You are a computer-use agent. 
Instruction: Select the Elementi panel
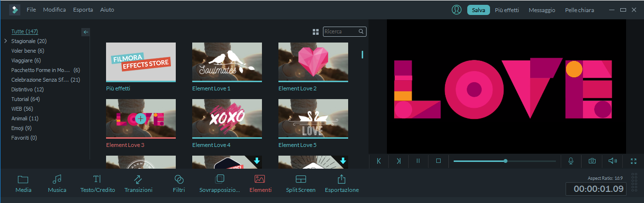tap(260, 184)
